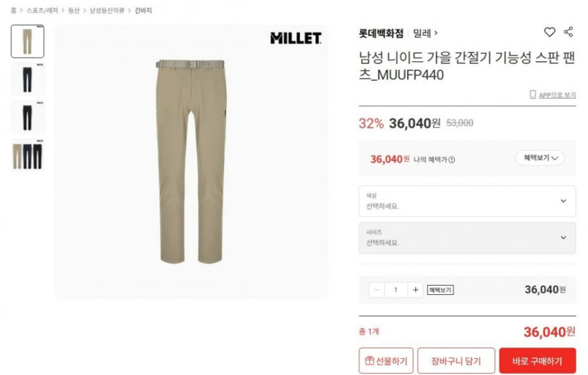This screenshot has height=375, width=588.
Task: Click the plus quantity button
Action: click(415, 290)
